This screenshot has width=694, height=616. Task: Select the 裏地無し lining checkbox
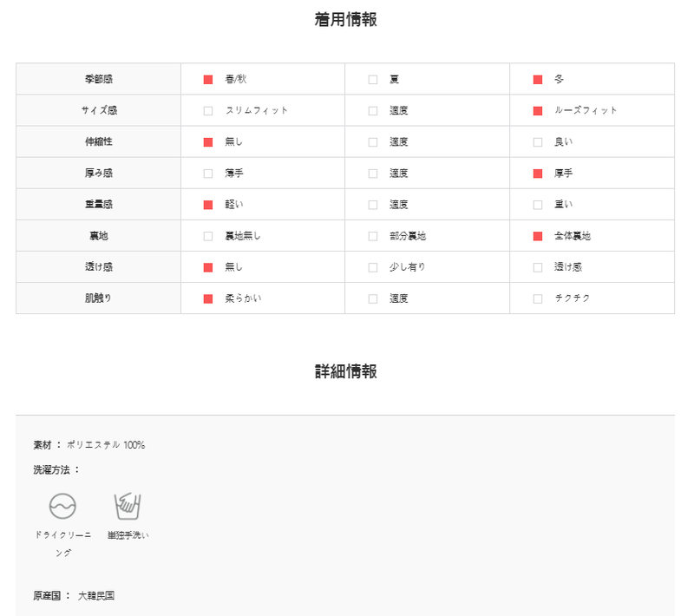pyautogui.click(x=208, y=236)
